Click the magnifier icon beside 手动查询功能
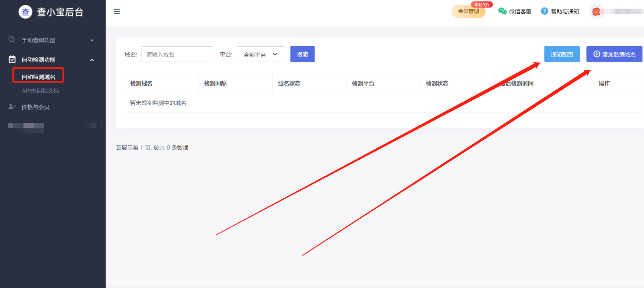This screenshot has height=288, width=644. 12,40
